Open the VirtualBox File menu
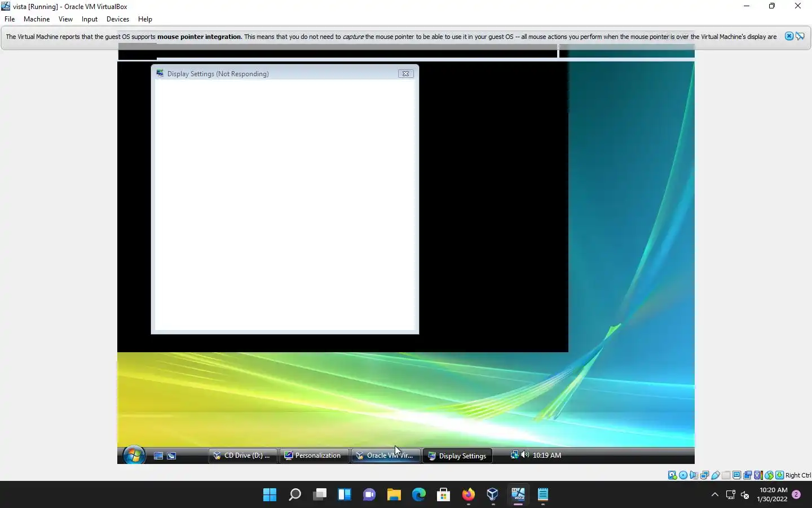Viewport: 812px width, 508px height. [10, 19]
